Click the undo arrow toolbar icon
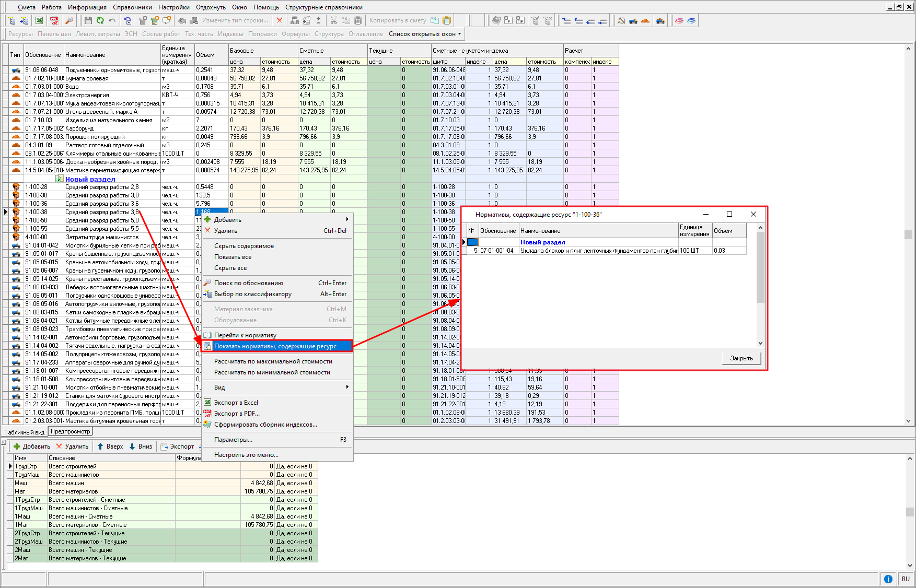Image resolution: width=916 pixels, height=588 pixels. point(112,20)
